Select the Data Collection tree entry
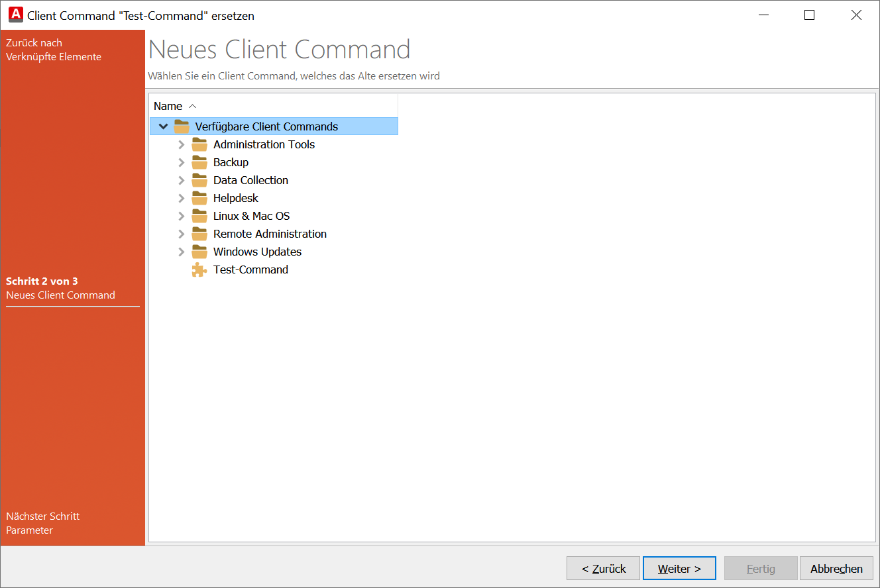The image size is (880, 588). (250, 179)
